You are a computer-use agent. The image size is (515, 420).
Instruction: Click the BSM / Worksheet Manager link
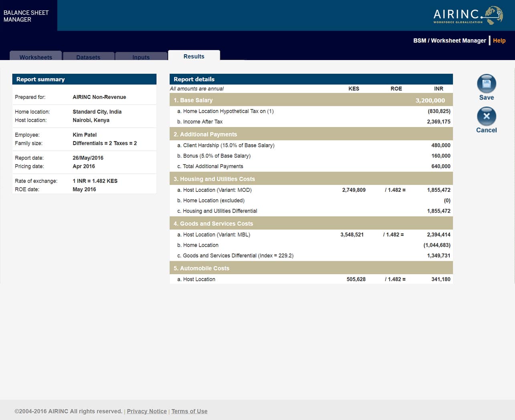coord(449,40)
